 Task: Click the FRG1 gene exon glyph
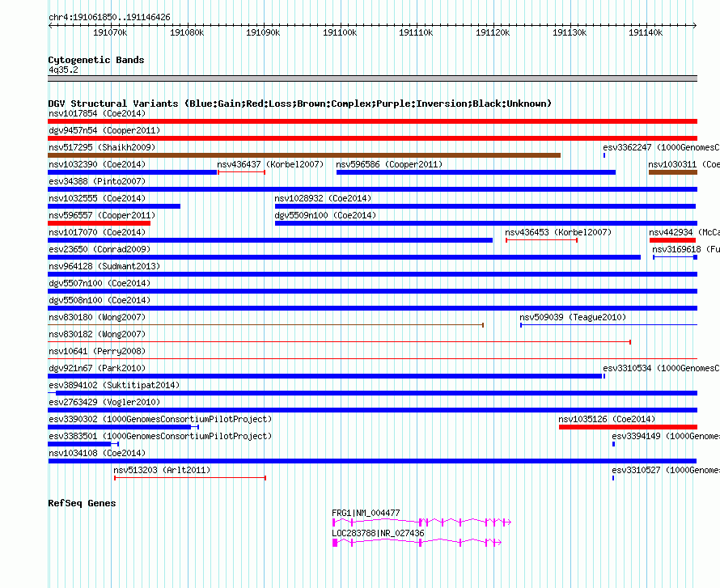tap(421, 522)
